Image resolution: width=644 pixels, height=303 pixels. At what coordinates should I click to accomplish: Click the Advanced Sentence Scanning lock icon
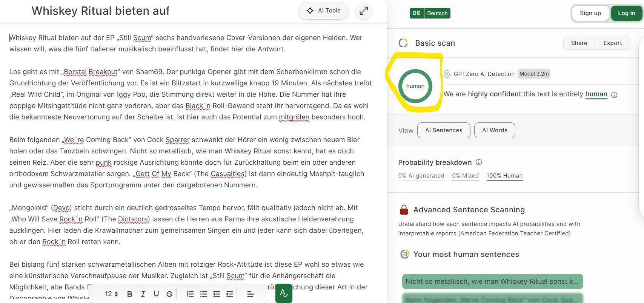[404, 210]
